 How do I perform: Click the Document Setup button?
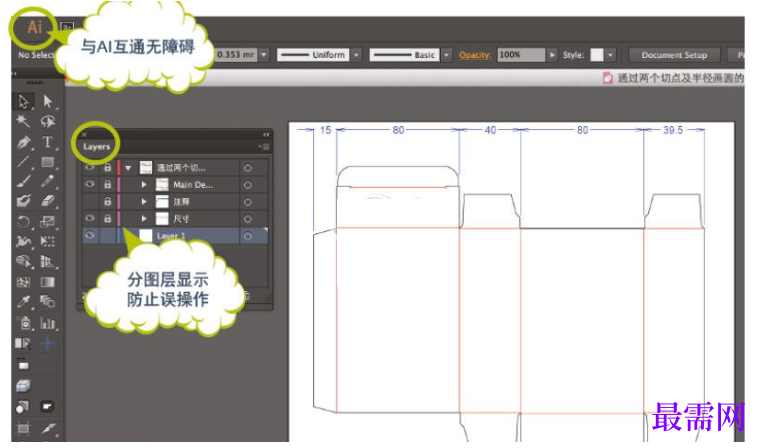[674, 55]
